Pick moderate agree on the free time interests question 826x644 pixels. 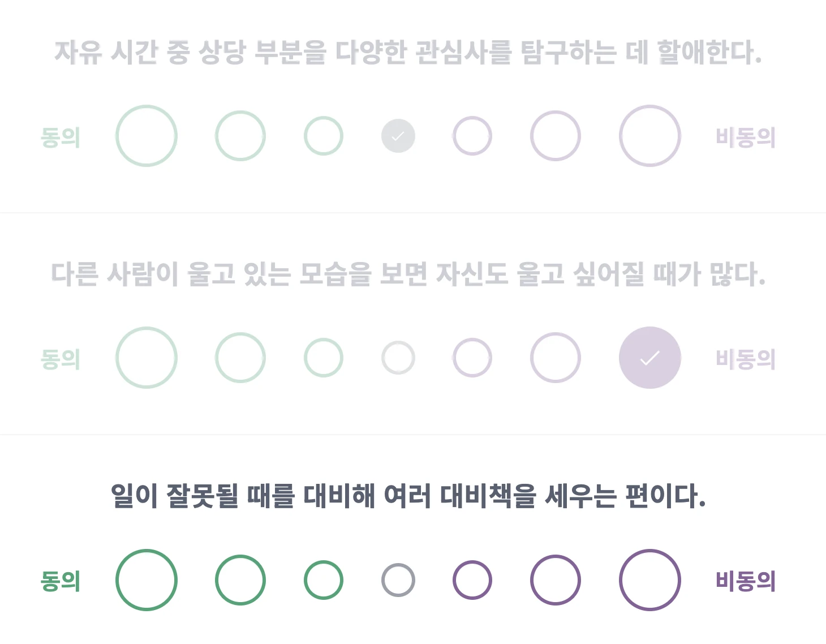[240, 136]
